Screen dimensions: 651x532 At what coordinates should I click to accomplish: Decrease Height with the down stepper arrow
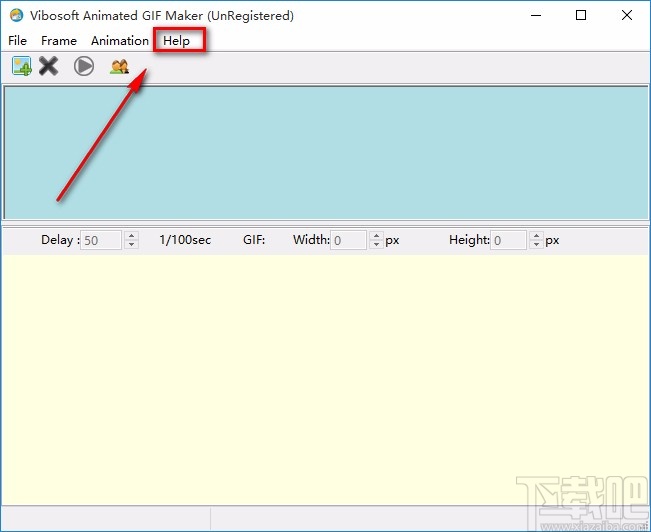pos(537,245)
